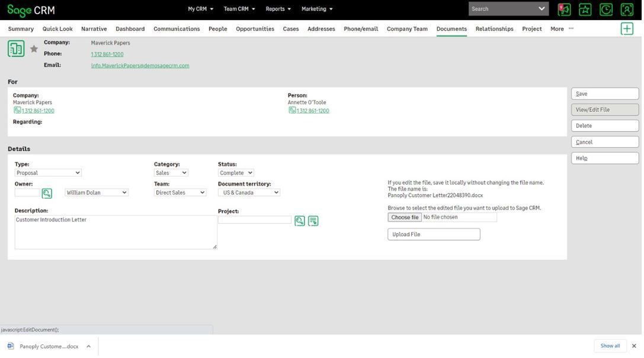The height and width of the screenshot is (358, 644).
Task: Select the Documents tab
Action: coord(451,29)
